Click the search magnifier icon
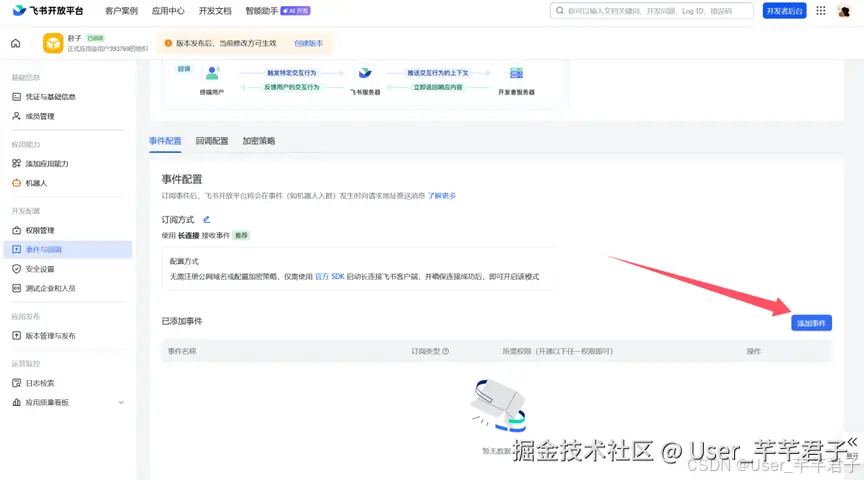Screen dimensions: 864x480 pos(560,10)
